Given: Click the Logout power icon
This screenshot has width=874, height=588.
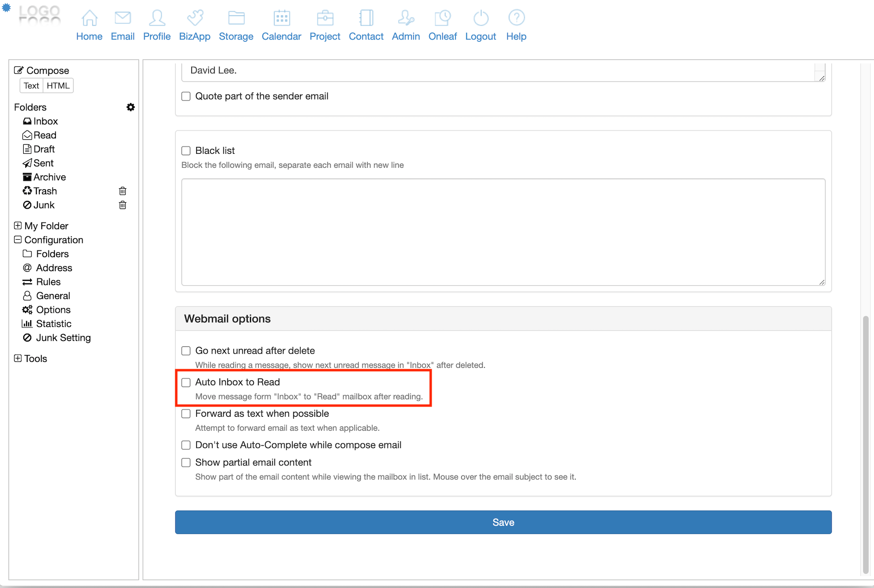Looking at the screenshot, I should click(480, 18).
